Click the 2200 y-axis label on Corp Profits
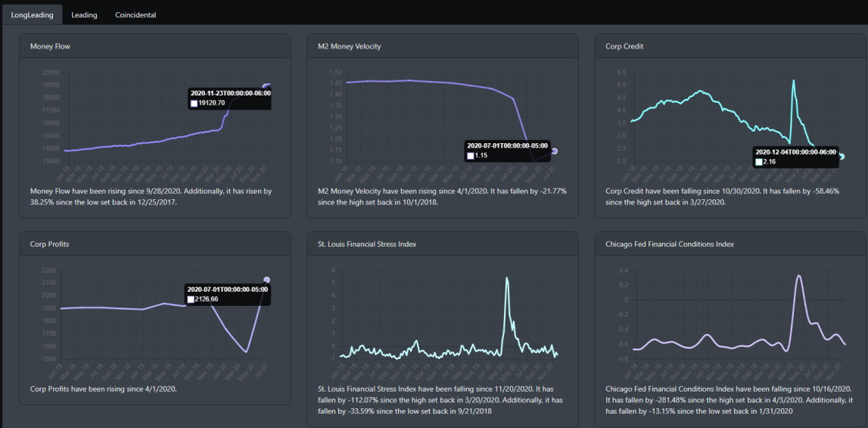 pyautogui.click(x=48, y=270)
